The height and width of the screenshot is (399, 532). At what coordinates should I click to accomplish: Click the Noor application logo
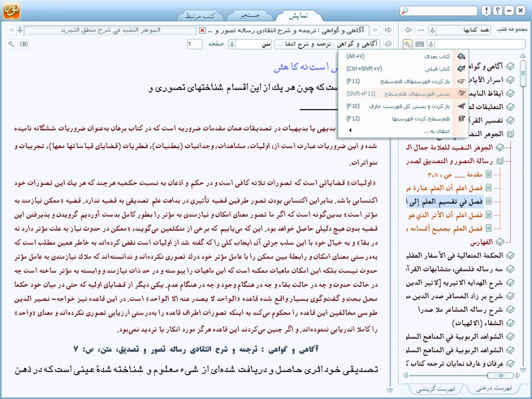pos(11,10)
